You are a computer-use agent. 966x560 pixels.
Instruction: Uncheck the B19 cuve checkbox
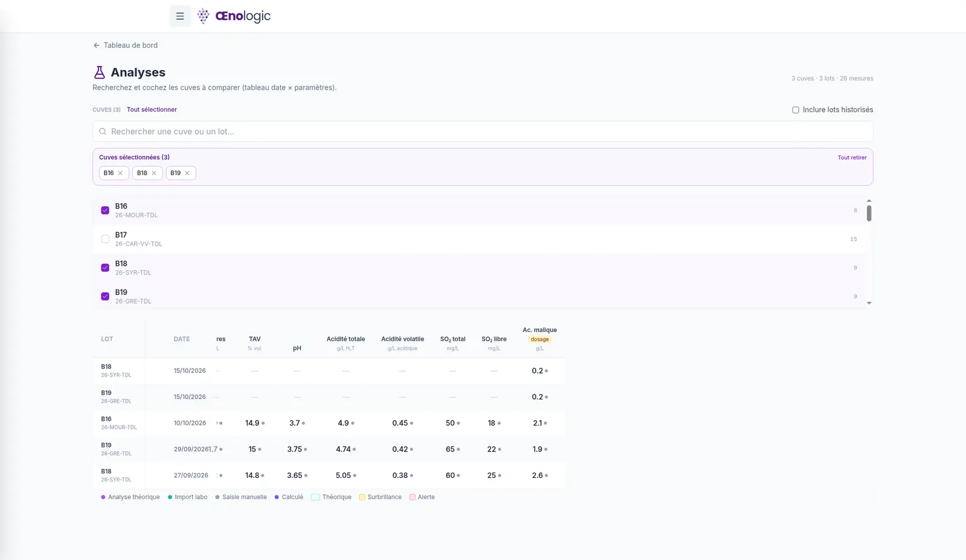pyautogui.click(x=105, y=296)
